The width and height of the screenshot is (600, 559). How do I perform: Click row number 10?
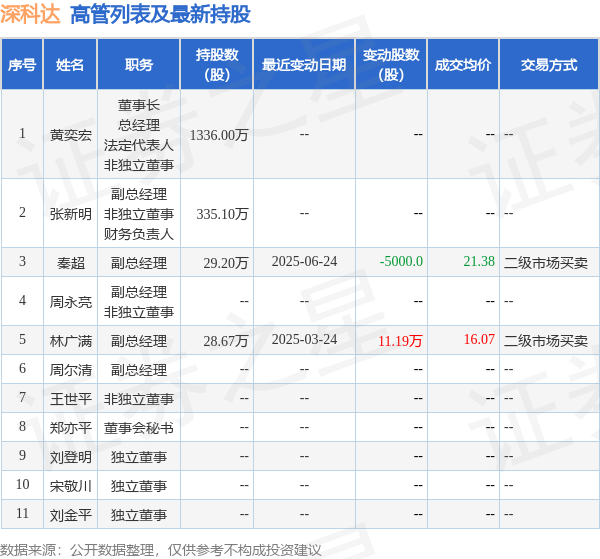click(22, 484)
